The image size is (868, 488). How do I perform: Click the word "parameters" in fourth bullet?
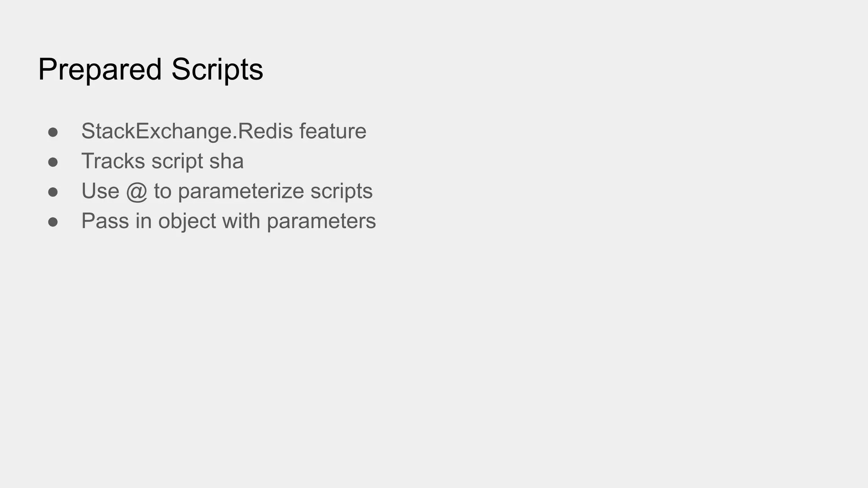[x=321, y=222]
